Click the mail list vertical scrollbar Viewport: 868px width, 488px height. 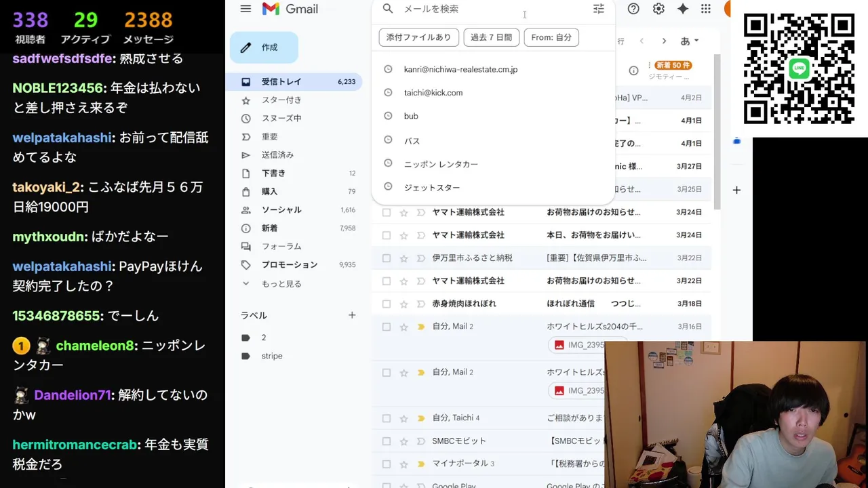pyautogui.click(x=717, y=132)
